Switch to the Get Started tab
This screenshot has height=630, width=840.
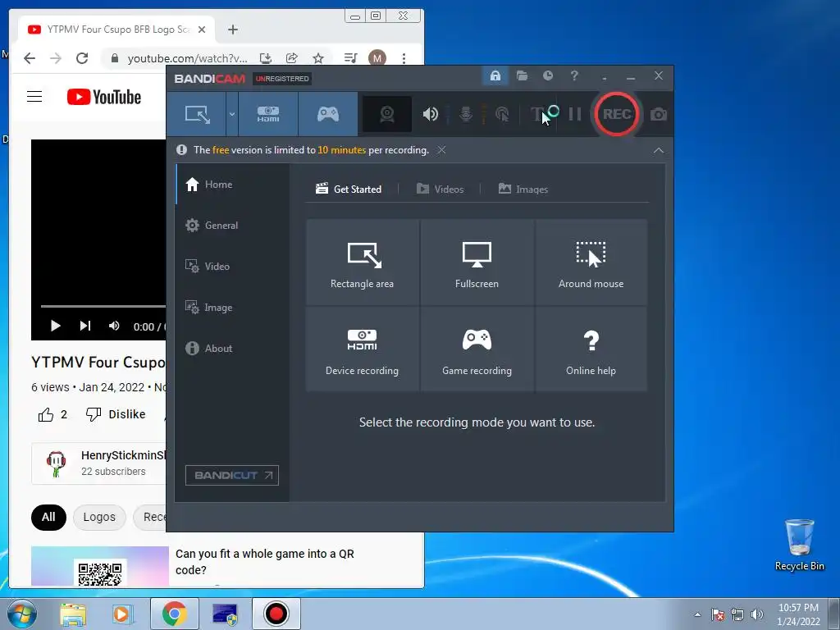tap(349, 189)
